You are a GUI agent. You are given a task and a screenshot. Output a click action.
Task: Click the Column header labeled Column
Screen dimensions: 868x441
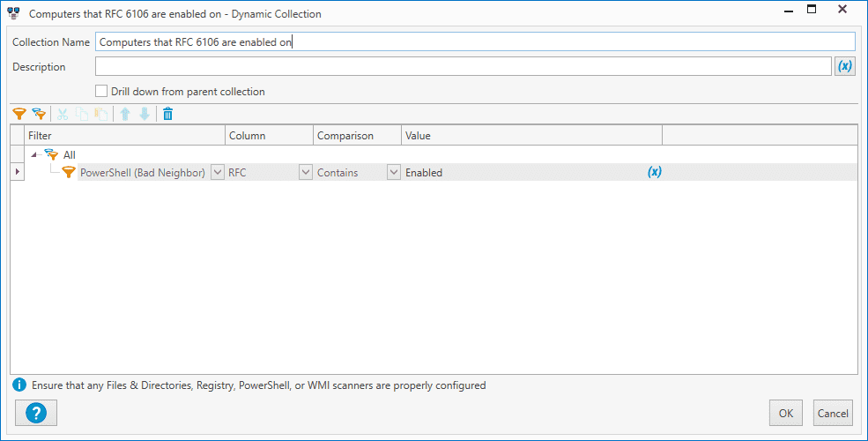[x=269, y=135]
